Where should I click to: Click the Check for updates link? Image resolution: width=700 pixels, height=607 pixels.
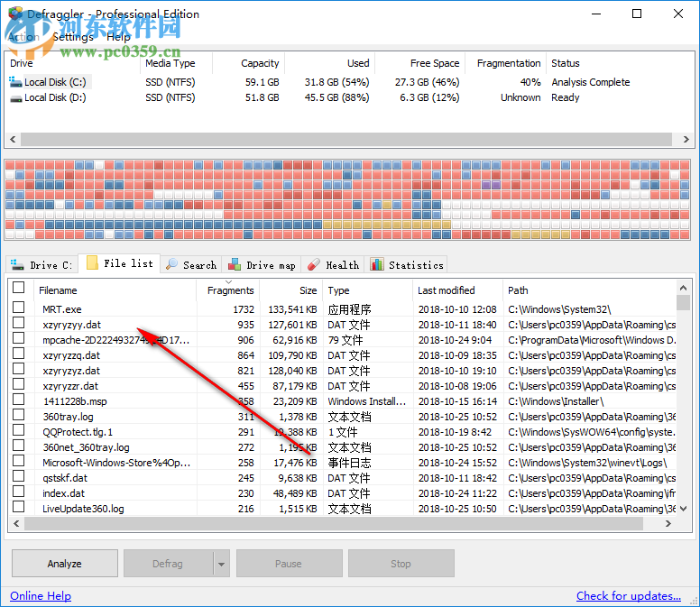(x=629, y=596)
